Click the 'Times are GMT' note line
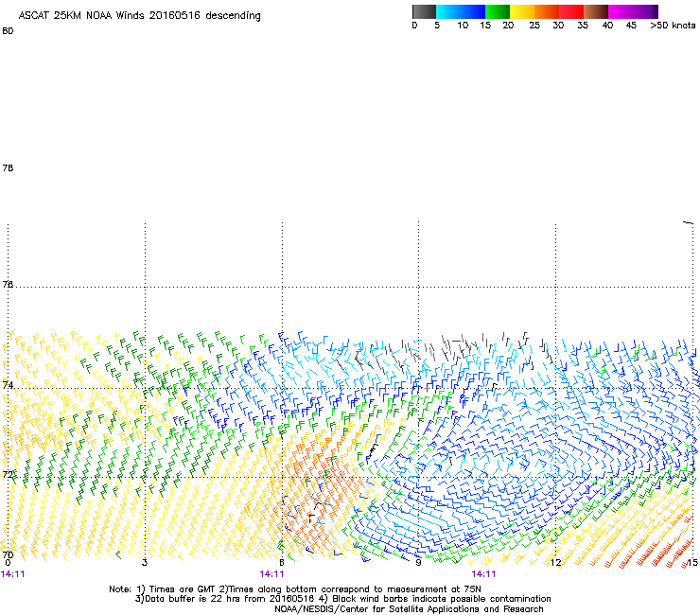700x615 pixels. point(295,589)
